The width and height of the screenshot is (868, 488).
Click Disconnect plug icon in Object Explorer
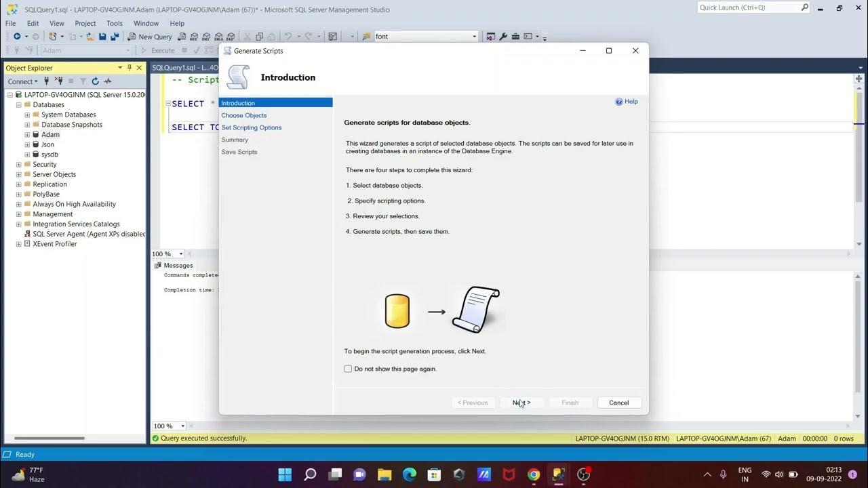click(x=58, y=81)
